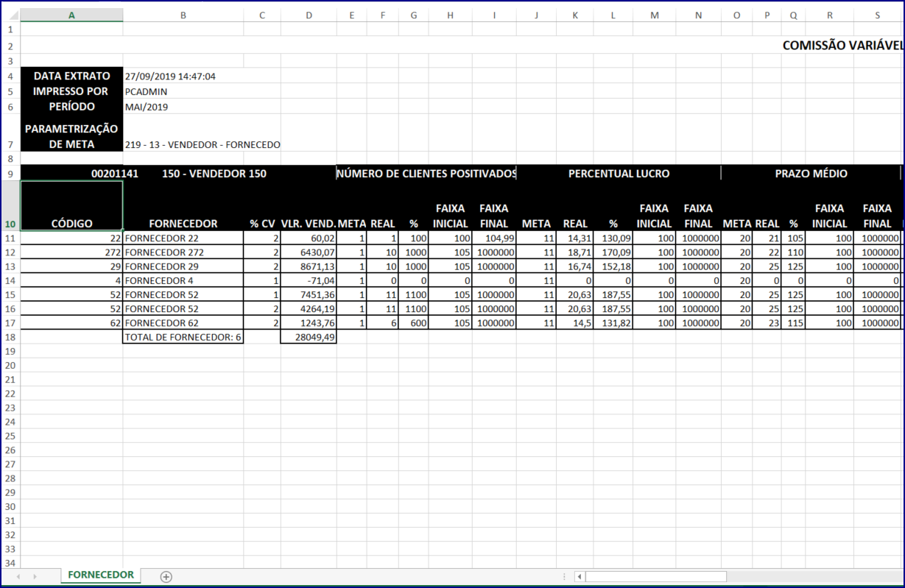The image size is (905, 588).
Task: Select column B header
Action: (183, 15)
